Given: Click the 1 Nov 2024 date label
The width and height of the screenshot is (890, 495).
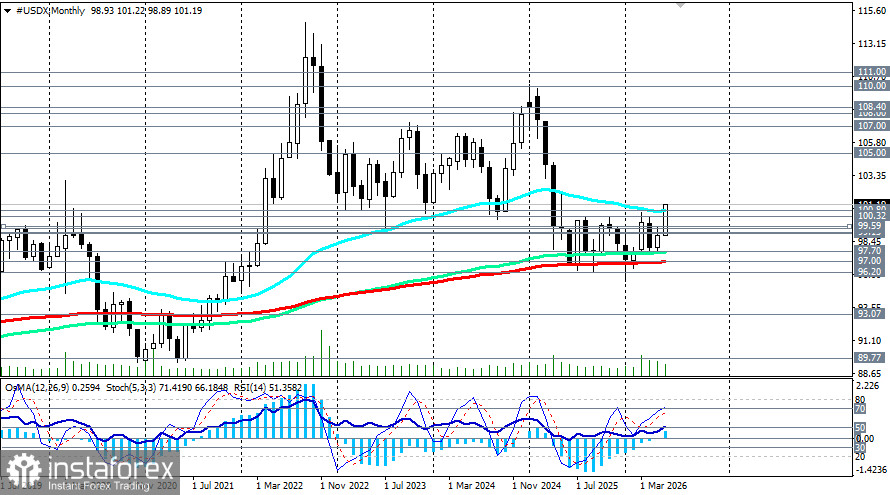Looking at the screenshot, I should coord(536,486).
